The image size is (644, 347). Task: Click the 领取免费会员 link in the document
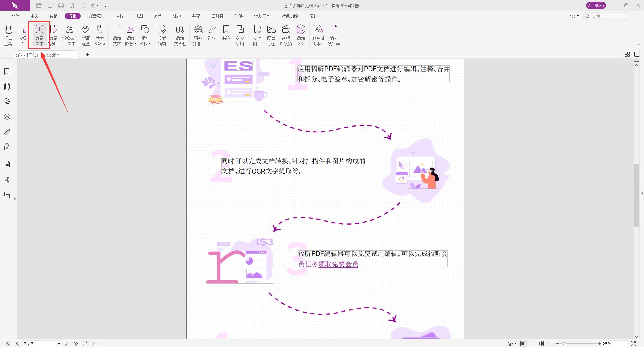(338, 264)
